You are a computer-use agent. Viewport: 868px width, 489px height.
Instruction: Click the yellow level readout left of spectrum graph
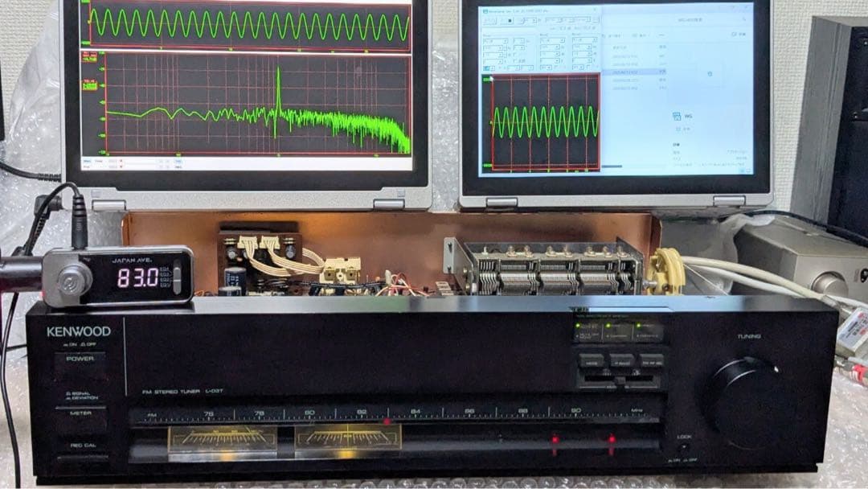click(x=89, y=85)
